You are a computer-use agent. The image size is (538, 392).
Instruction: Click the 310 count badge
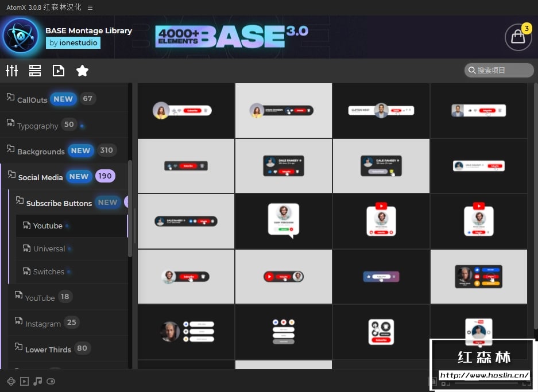tap(106, 150)
